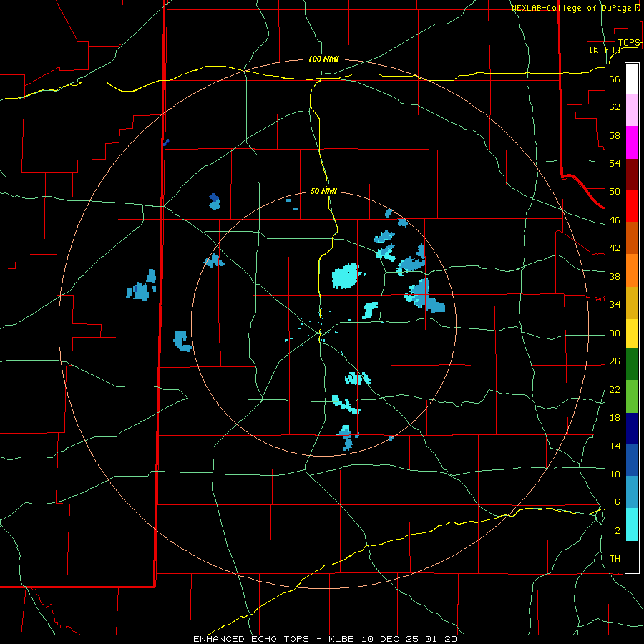The image size is (644, 644).
Task: Click the 30 legend value
Action: 615,333
